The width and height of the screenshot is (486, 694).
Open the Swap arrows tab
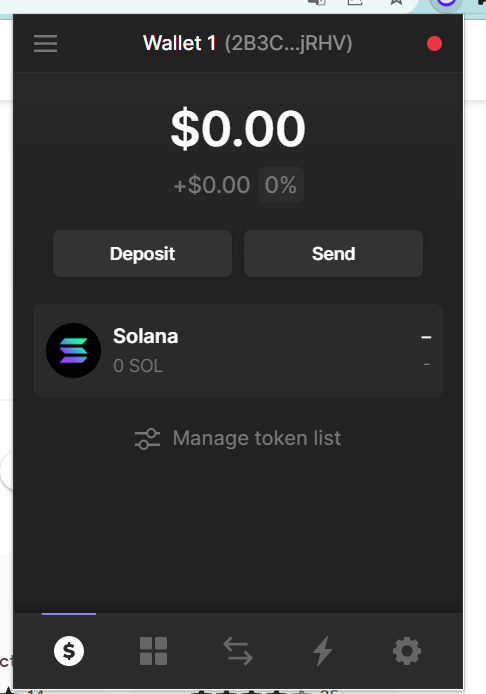238,651
